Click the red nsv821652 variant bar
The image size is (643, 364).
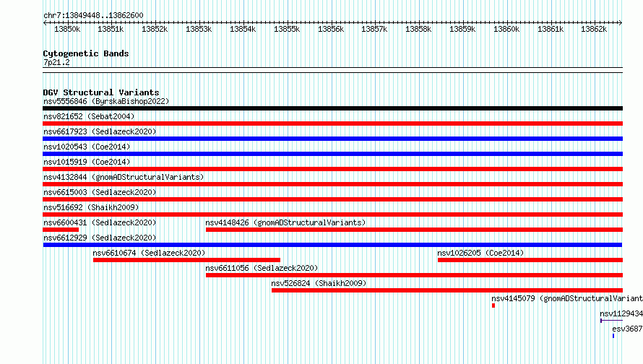coord(332,123)
